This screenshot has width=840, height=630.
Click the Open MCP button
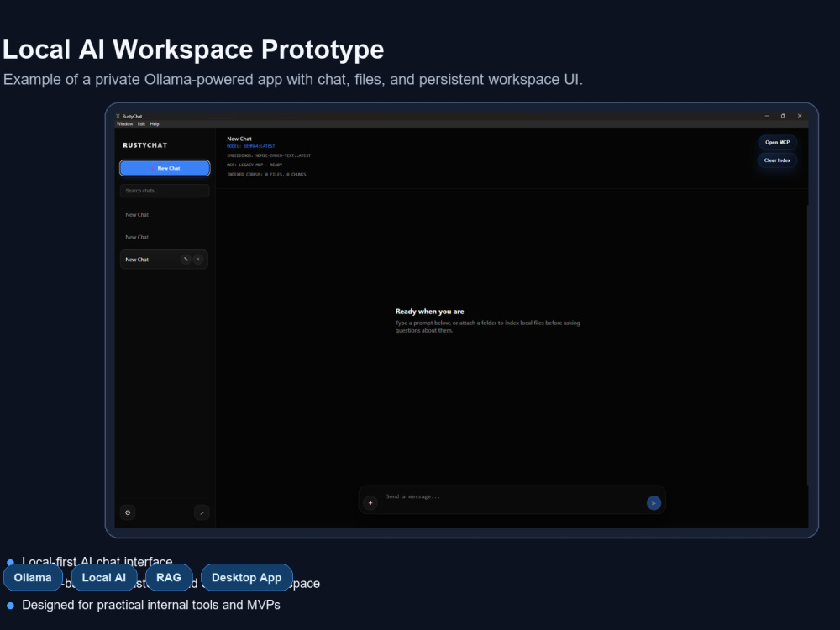click(x=777, y=143)
